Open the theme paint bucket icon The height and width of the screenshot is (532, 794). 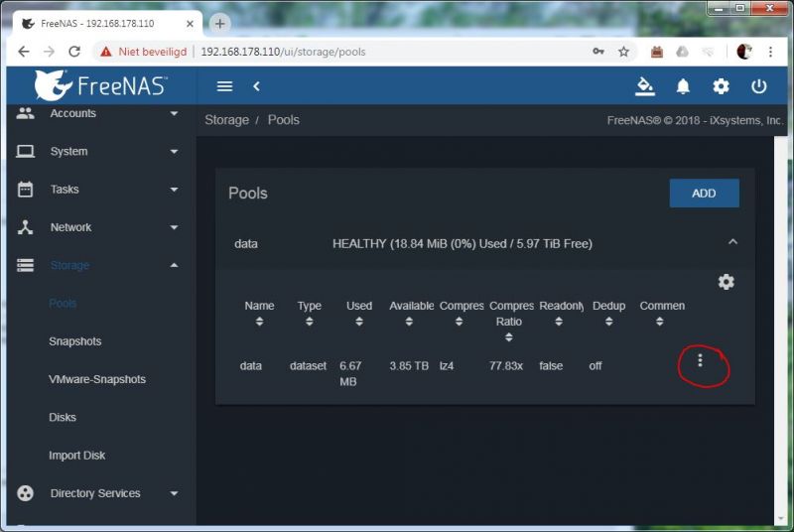644,86
